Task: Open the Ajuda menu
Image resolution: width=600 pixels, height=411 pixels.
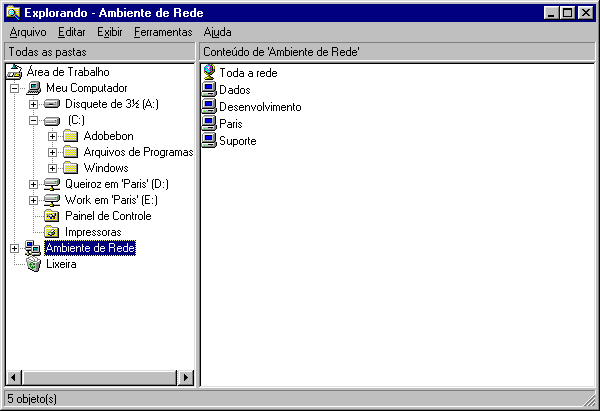Action: [217, 32]
